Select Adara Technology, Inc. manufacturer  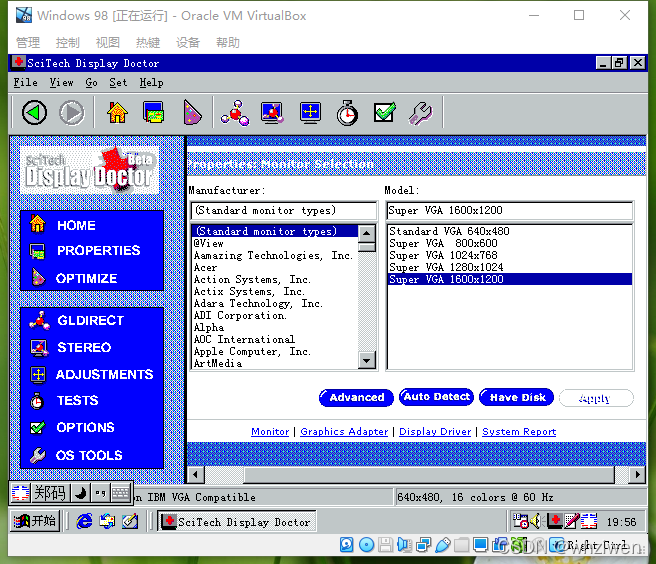[275, 303]
